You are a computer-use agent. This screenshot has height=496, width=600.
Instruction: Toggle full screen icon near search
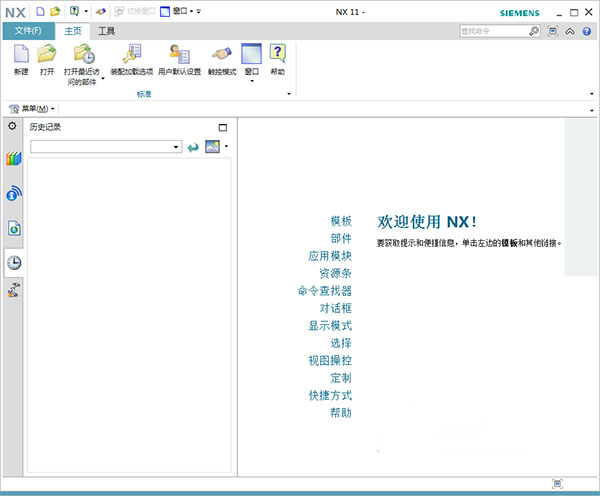(x=552, y=31)
